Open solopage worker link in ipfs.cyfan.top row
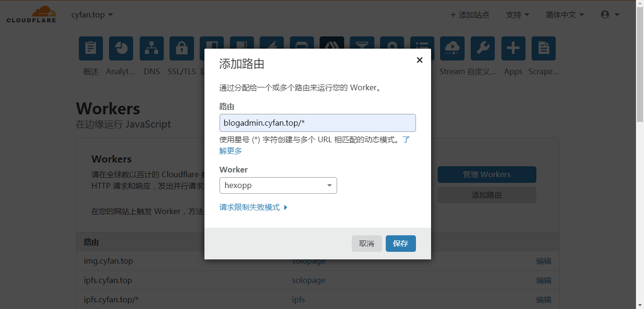This screenshot has width=644, height=309. 308,280
